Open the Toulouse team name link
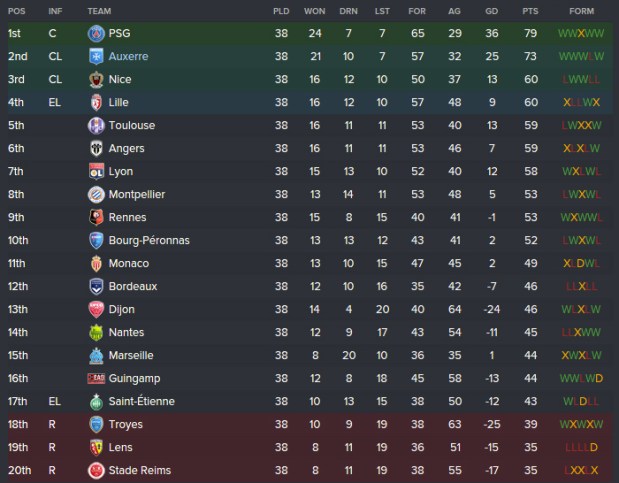The height and width of the screenshot is (483, 619). [132, 126]
